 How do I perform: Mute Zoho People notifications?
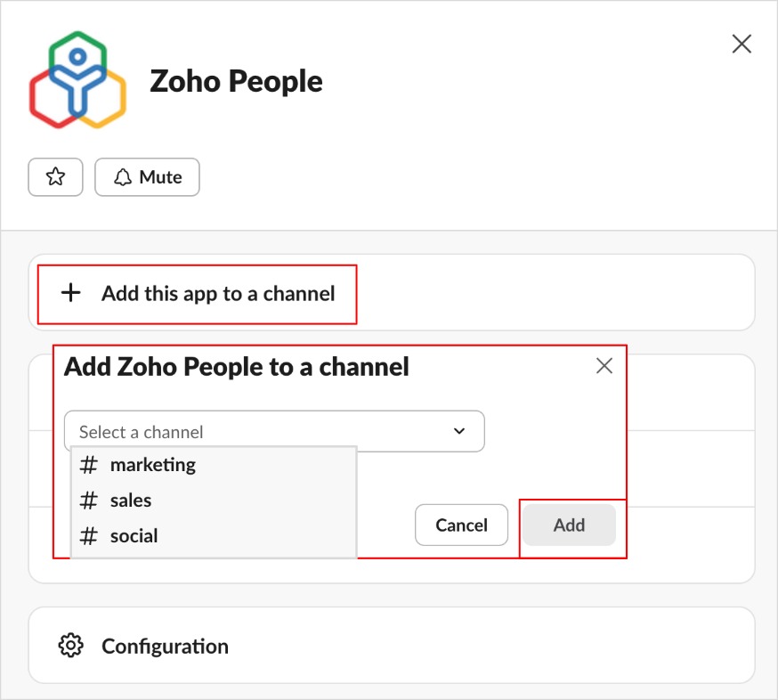click(x=147, y=177)
